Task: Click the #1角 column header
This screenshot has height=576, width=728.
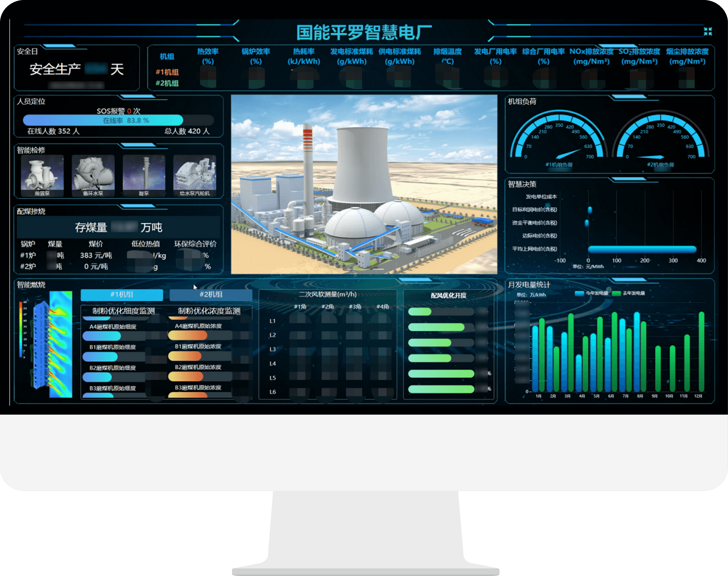Action: tap(300, 306)
